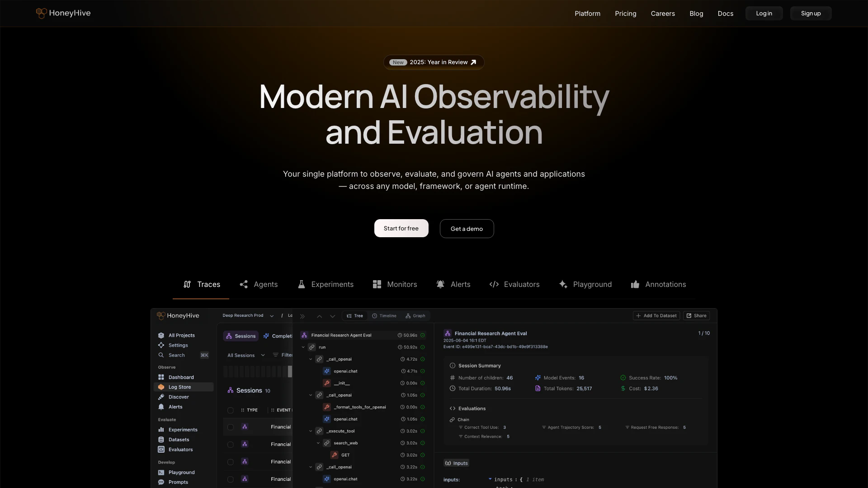Tick the first Financial session row checkbox
This screenshot has height=488, width=868.
[x=231, y=427]
